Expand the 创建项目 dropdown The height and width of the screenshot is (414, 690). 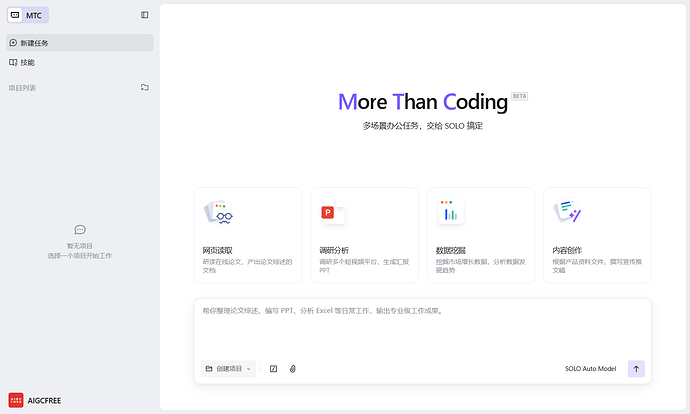228,369
